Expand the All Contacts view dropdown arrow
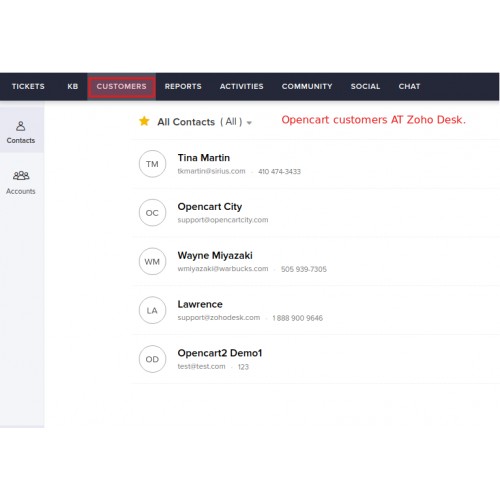Viewport: 500px width, 500px height. pyautogui.click(x=249, y=123)
